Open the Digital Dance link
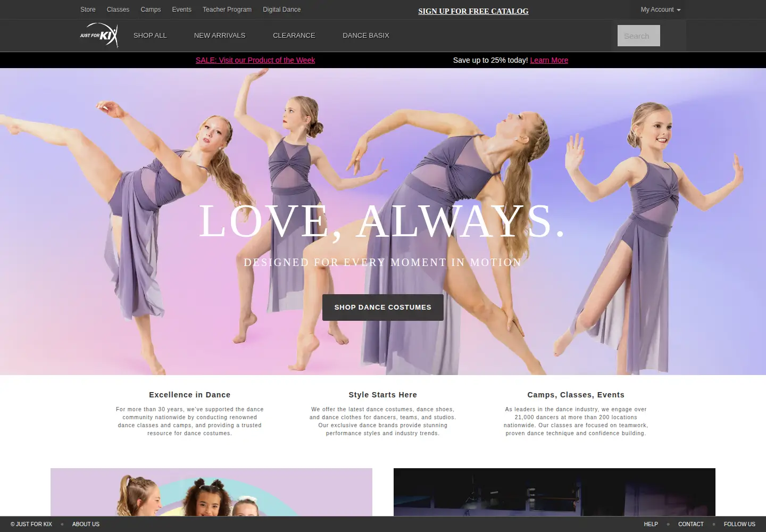The image size is (766, 532). (x=281, y=10)
